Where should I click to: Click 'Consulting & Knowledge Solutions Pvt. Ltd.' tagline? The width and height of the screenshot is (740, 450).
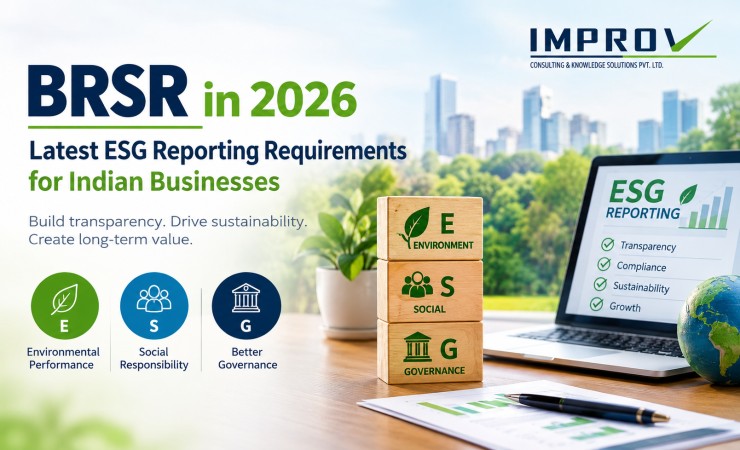[596, 65]
